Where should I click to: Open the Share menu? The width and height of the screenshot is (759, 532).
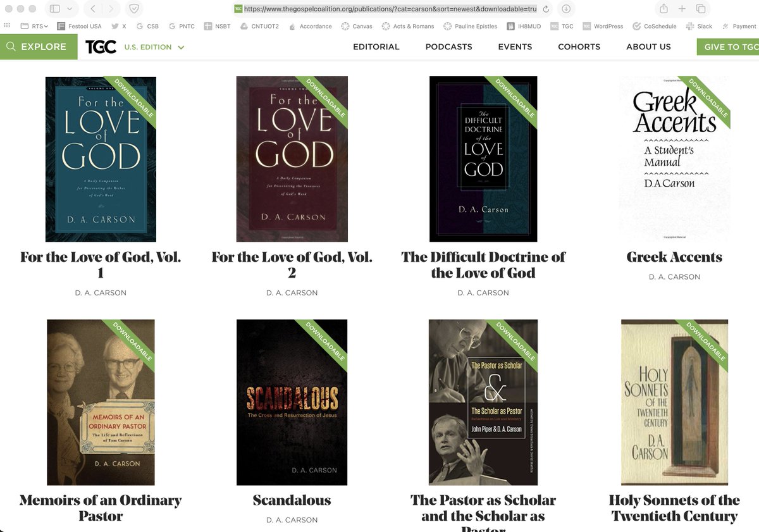point(663,9)
